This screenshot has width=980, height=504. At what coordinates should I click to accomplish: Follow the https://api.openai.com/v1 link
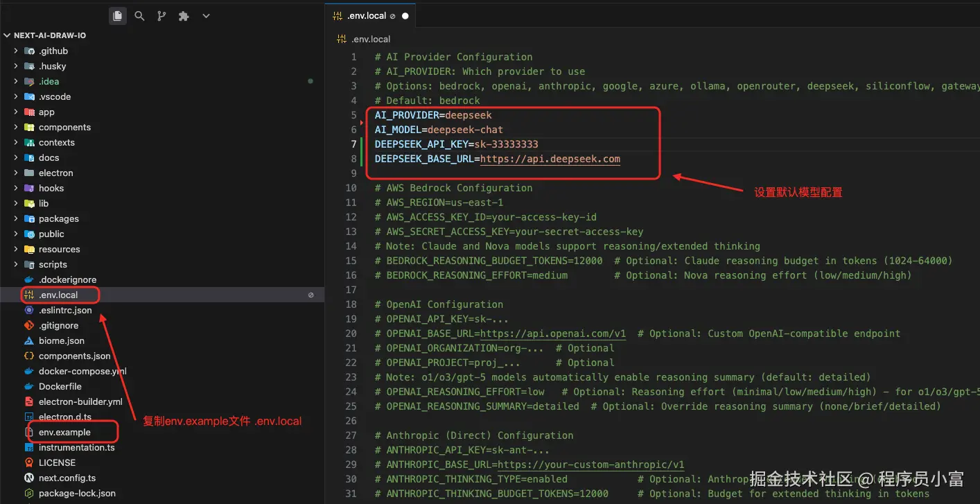tap(553, 333)
